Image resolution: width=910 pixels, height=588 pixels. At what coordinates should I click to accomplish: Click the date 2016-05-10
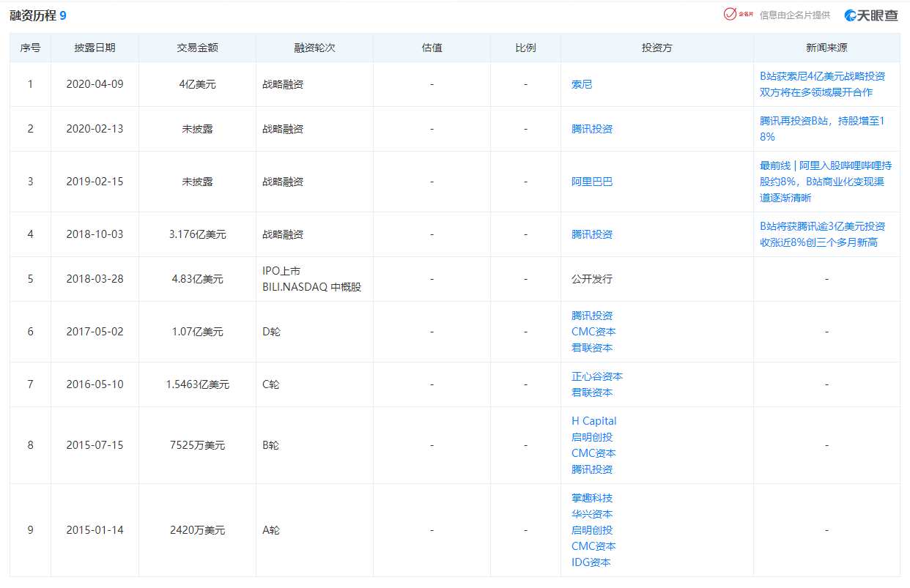point(95,384)
